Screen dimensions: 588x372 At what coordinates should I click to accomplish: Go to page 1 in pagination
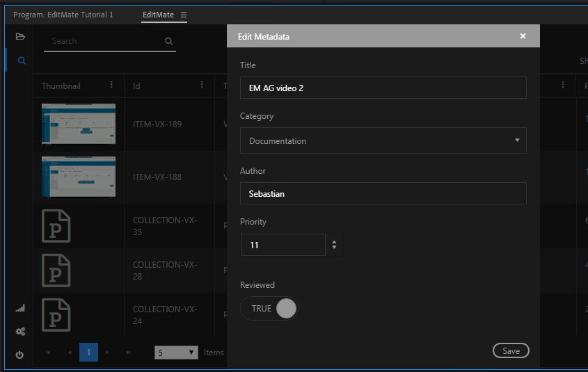point(88,353)
